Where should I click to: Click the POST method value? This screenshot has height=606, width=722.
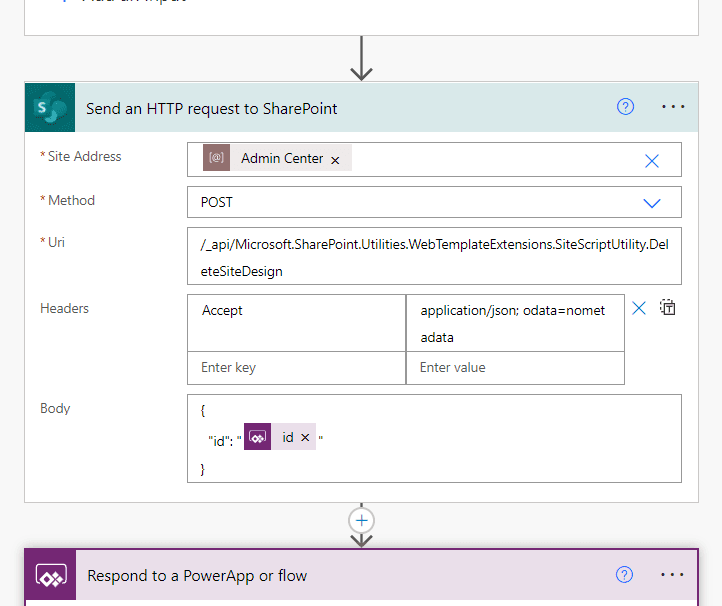tap(216, 202)
